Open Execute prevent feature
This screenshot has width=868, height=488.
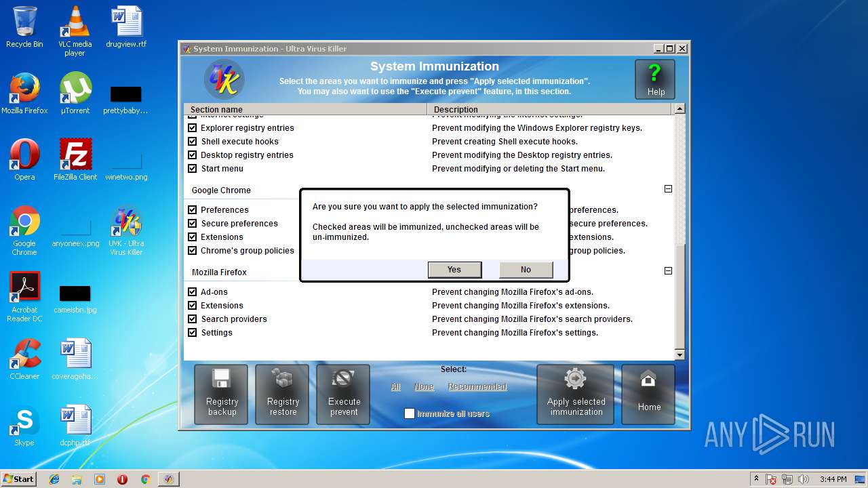click(344, 394)
